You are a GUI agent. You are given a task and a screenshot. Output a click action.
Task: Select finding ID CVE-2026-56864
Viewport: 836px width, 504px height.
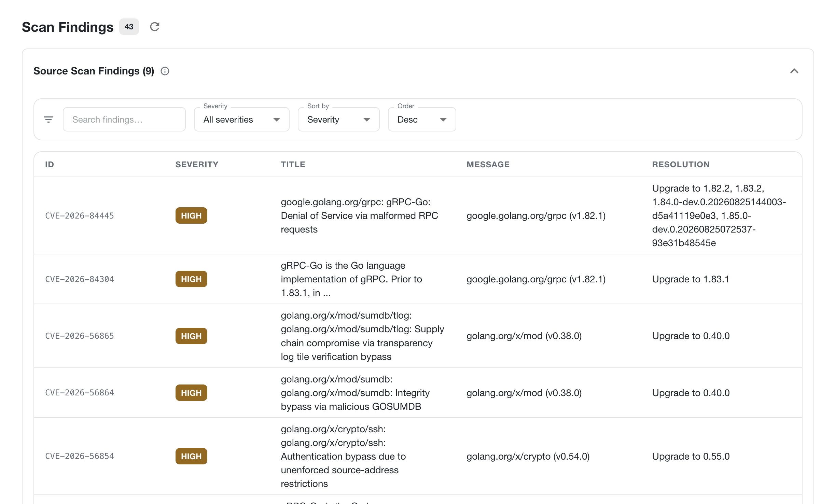80,393
